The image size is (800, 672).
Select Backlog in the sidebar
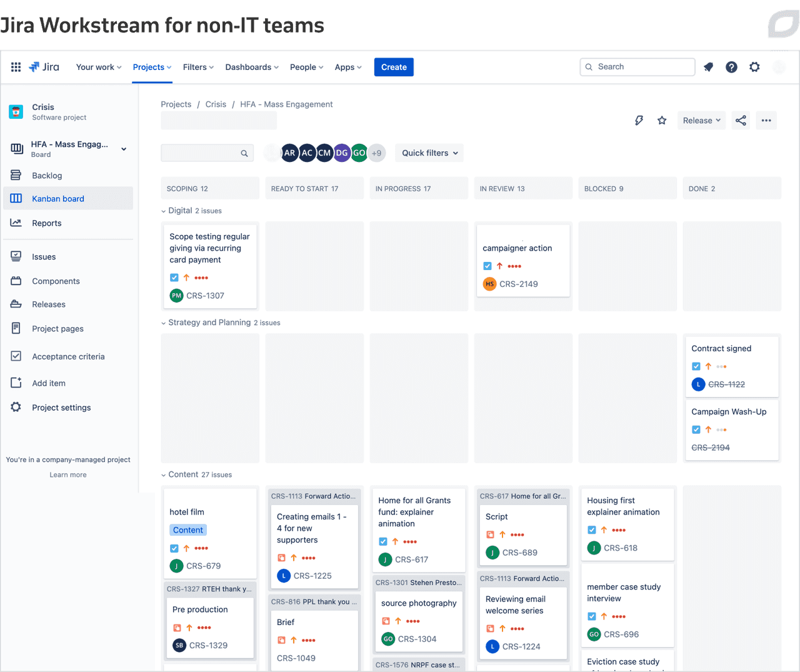[x=47, y=176]
